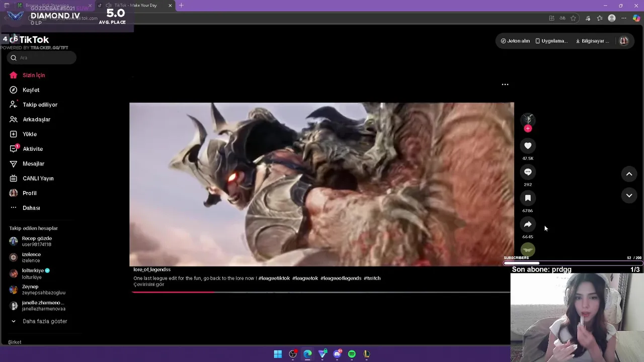Screen dimensions: 644x362
Task: Open the comments on the video
Action: click(528, 172)
